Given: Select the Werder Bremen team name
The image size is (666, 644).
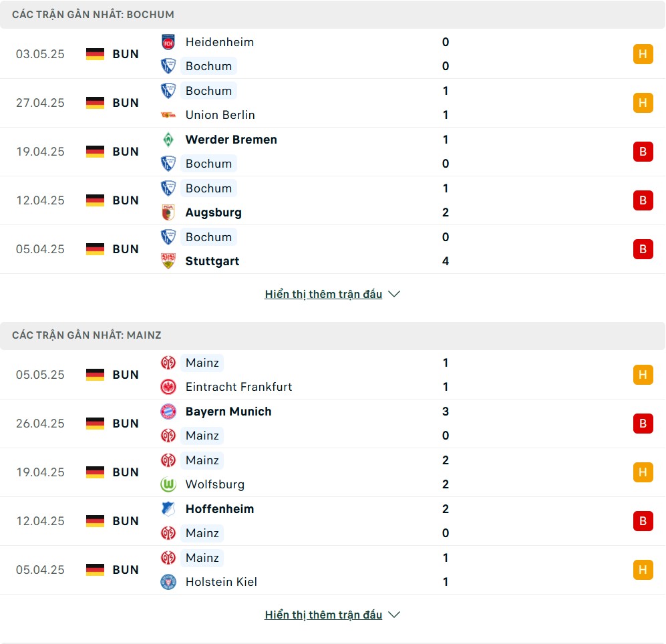Looking at the screenshot, I should pos(231,140).
